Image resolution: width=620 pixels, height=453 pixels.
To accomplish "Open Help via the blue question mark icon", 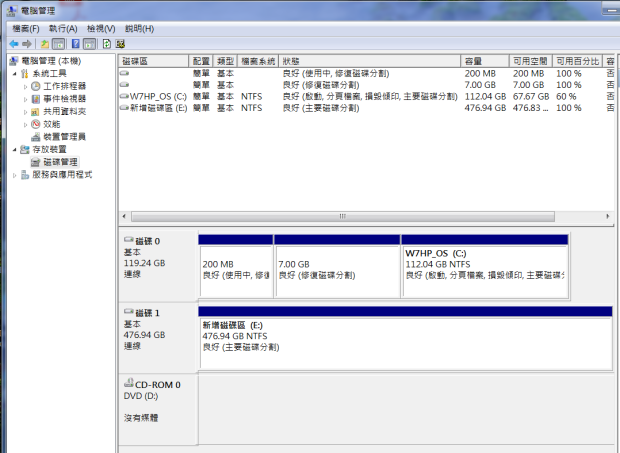I will tap(76, 44).
